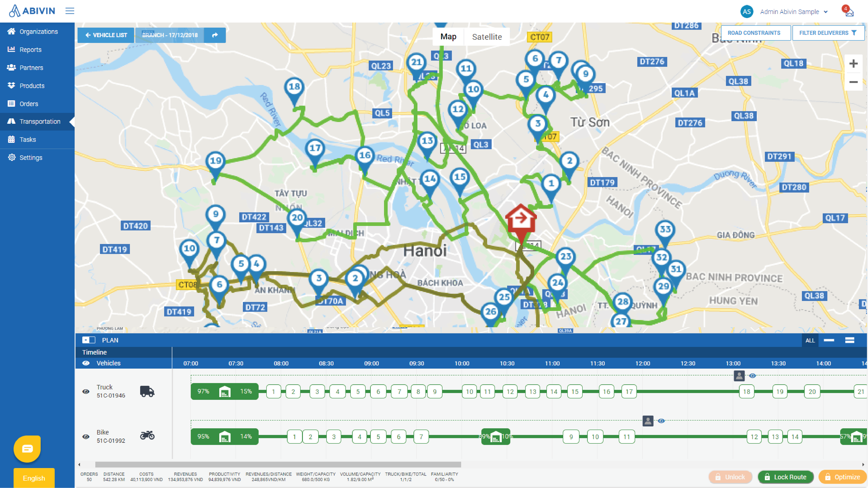Screen dimensions: 868x488
Task: Toggle visibility of Truck 51C-01946
Action: coord(86,392)
